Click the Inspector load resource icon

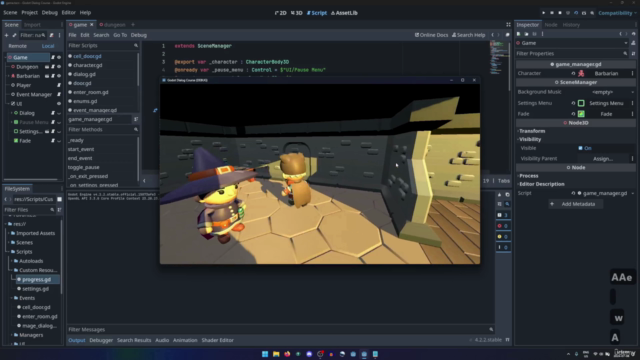(527, 34)
